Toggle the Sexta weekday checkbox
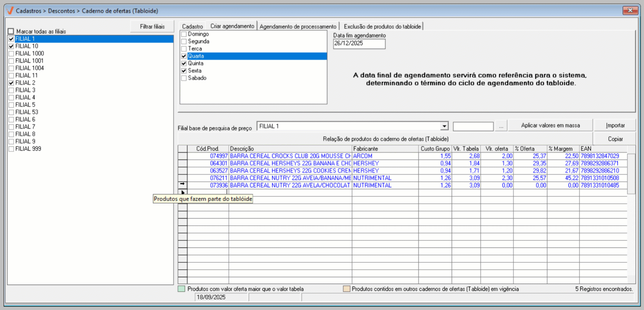644x310 pixels. [184, 71]
